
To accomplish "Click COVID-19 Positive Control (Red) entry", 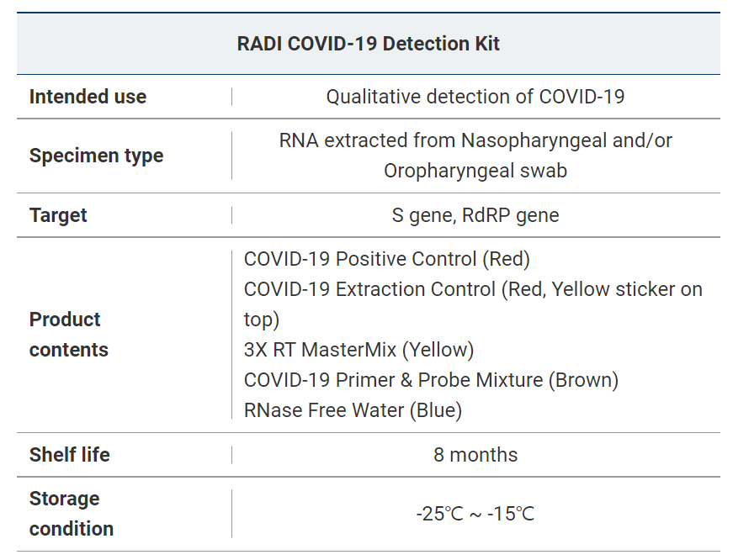I will point(386,259).
